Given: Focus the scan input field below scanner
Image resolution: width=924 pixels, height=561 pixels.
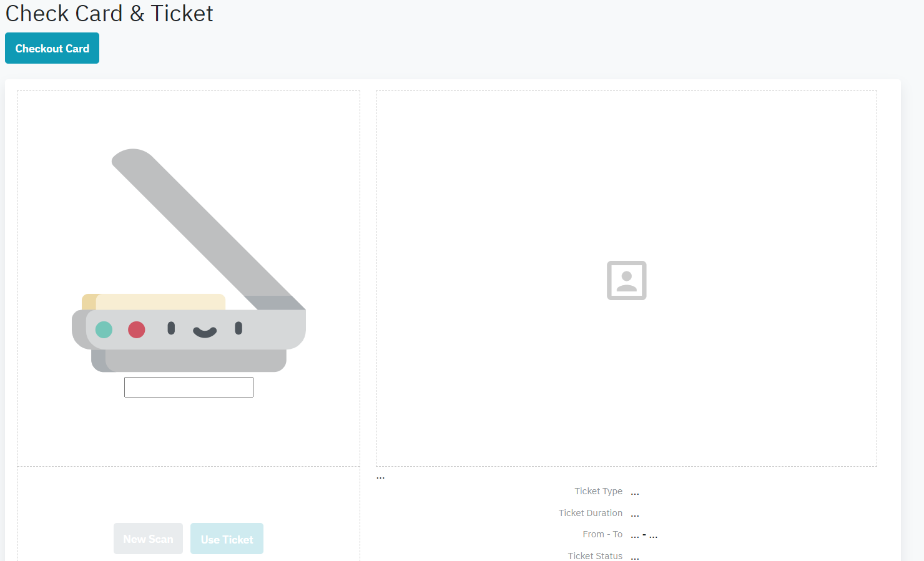Looking at the screenshot, I should 189,387.
